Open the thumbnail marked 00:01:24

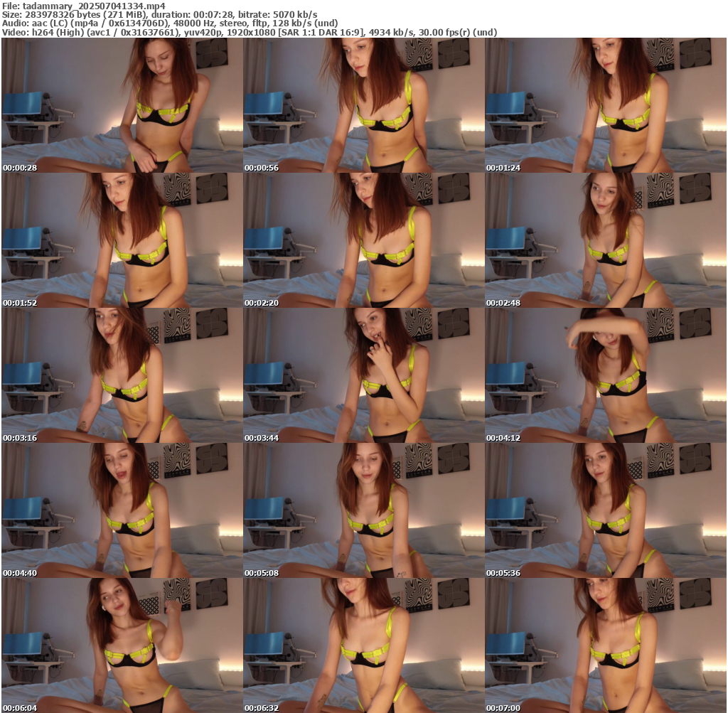605,105
